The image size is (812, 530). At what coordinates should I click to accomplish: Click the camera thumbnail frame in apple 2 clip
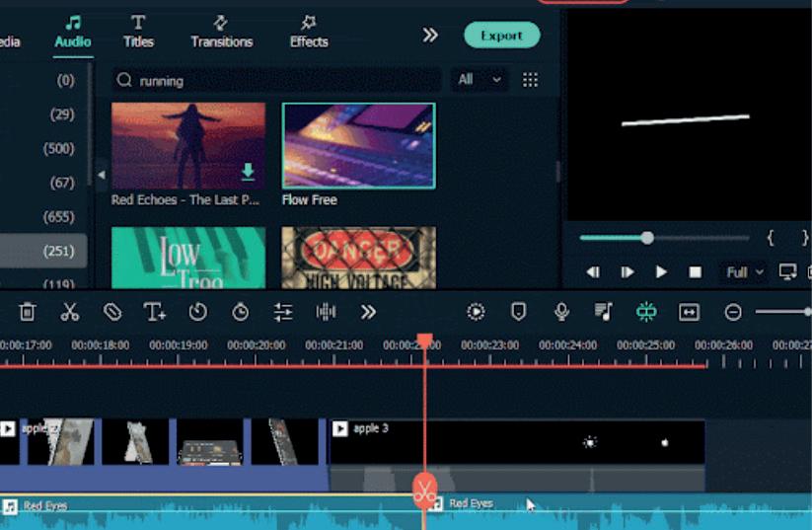coord(210,442)
